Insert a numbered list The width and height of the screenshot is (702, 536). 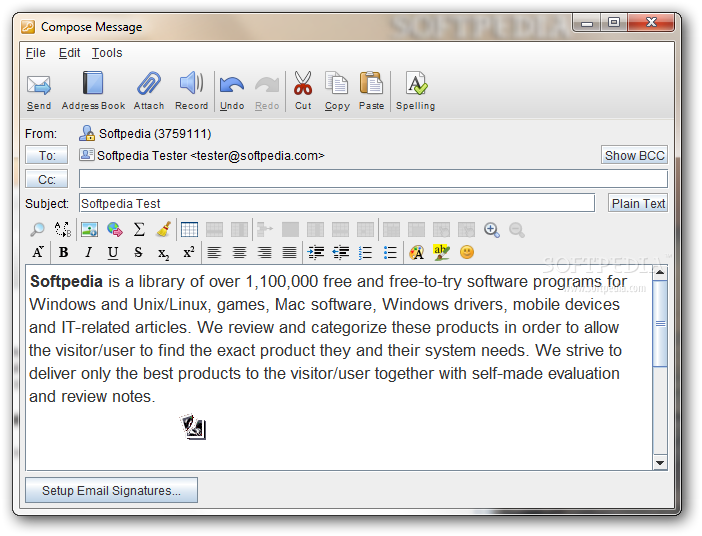[365, 253]
